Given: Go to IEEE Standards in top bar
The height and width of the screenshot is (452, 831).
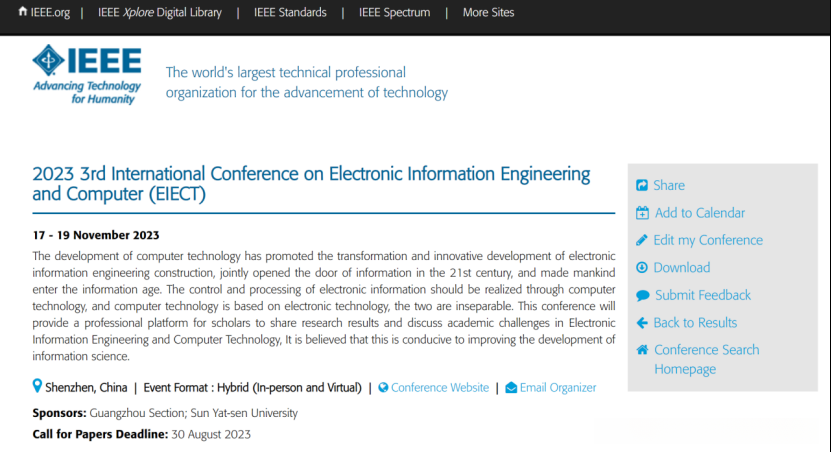Looking at the screenshot, I should (x=290, y=13).
